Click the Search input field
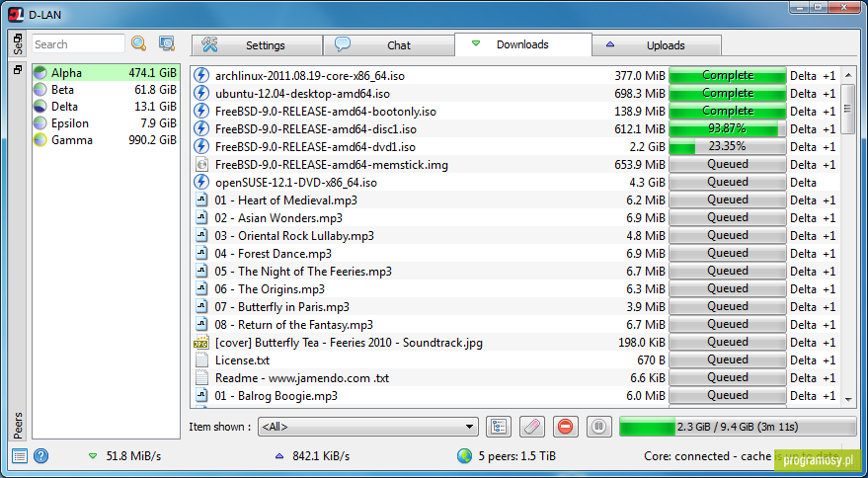Viewport: 868px width, 478px height. [x=78, y=44]
